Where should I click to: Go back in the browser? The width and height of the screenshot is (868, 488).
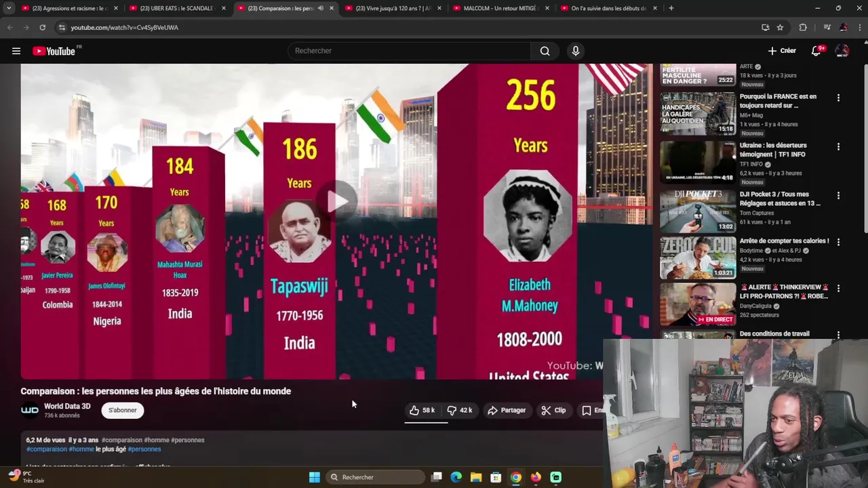(9, 27)
